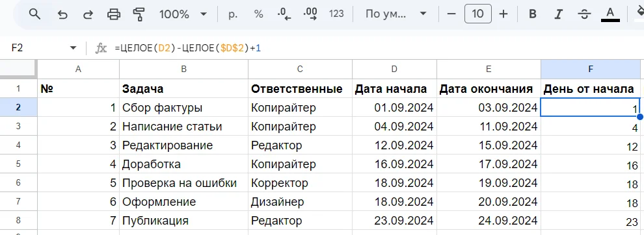Open the 100% zoom dropdown
Image resolution: width=644 pixels, height=235 pixels.
tap(183, 14)
